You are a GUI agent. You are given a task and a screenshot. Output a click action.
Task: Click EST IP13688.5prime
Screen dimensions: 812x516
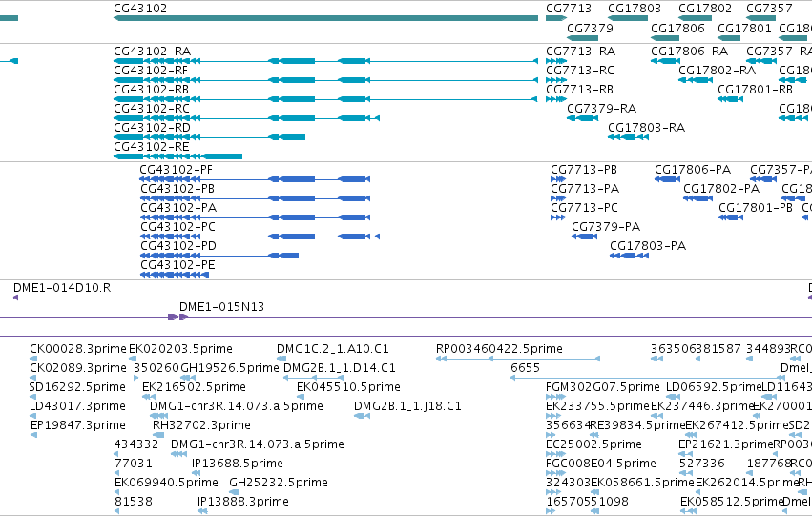point(238,464)
